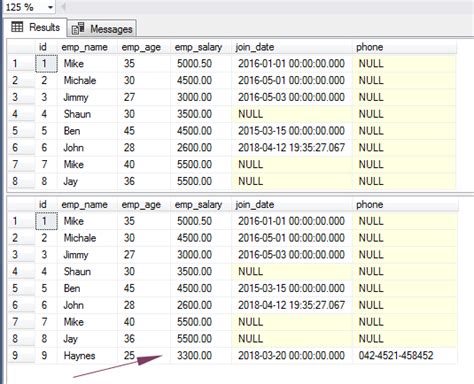Click Ben's age 45 in first grid

click(144, 131)
